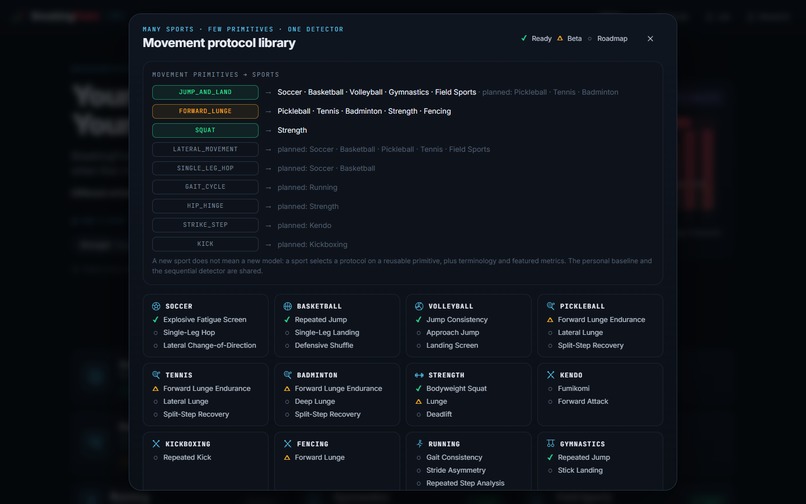Open Badminton's Forward Lunge Endurance protocol
This screenshot has height=504, width=806.
338,388
